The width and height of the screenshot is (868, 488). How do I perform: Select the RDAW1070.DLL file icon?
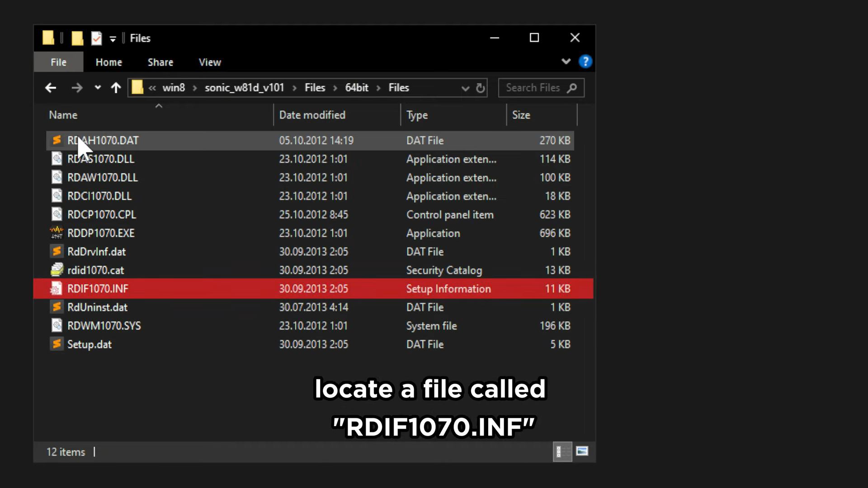pyautogui.click(x=57, y=178)
